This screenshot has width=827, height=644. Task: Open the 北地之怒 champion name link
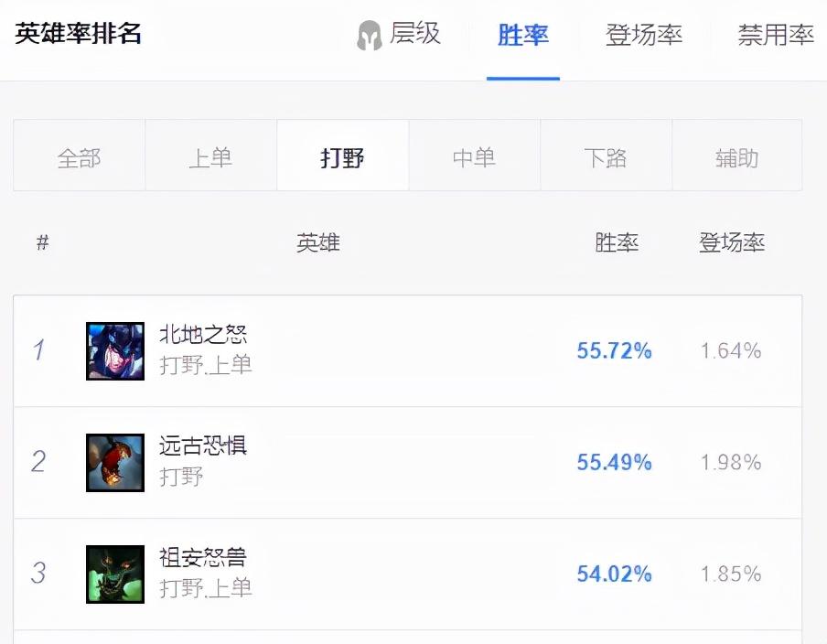203,335
